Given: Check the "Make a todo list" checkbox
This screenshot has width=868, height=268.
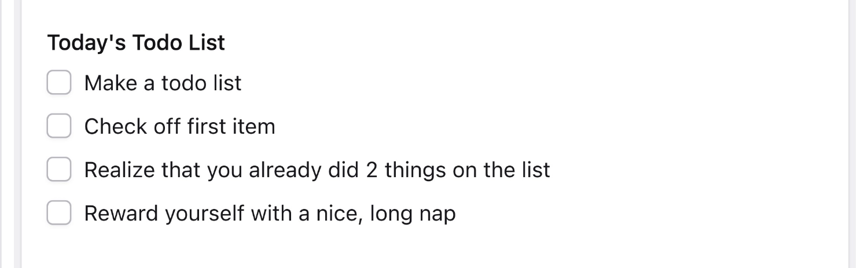Looking at the screenshot, I should click(x=58, y=83).
